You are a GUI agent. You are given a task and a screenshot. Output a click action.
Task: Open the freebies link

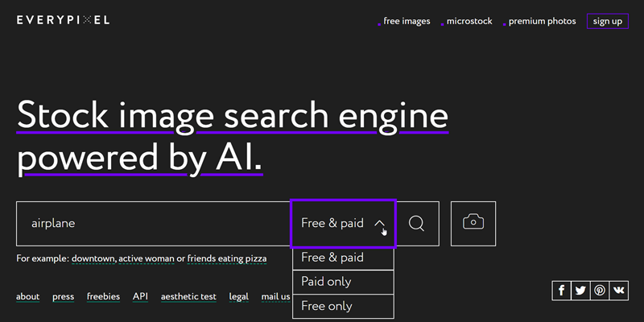coord(104,296)
